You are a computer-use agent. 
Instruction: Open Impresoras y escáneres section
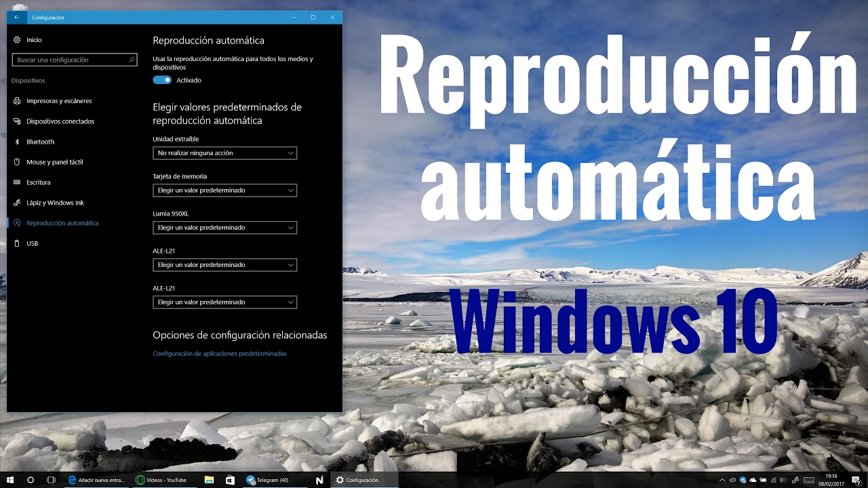pos(59,101)
